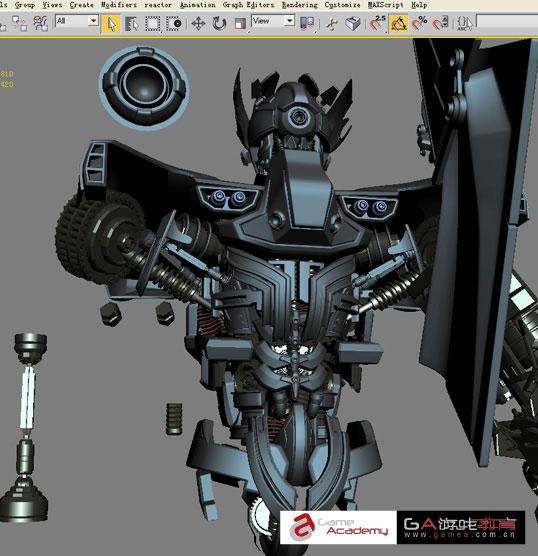
Task: Select the small coil spring object
Action: (174, 419)
